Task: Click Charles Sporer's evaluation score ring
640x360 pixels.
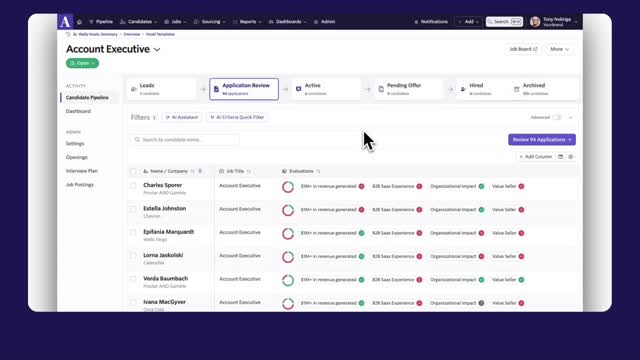Action: pos(288,187)
